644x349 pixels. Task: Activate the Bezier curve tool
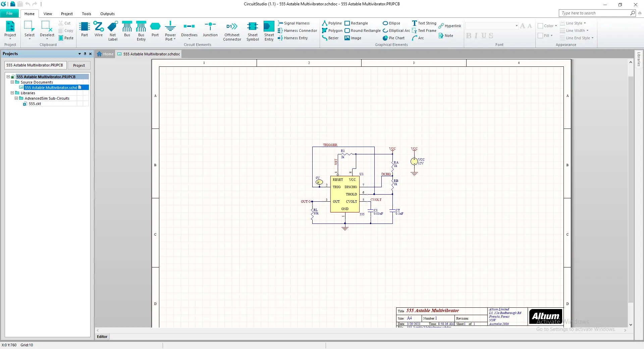(330, 38)
